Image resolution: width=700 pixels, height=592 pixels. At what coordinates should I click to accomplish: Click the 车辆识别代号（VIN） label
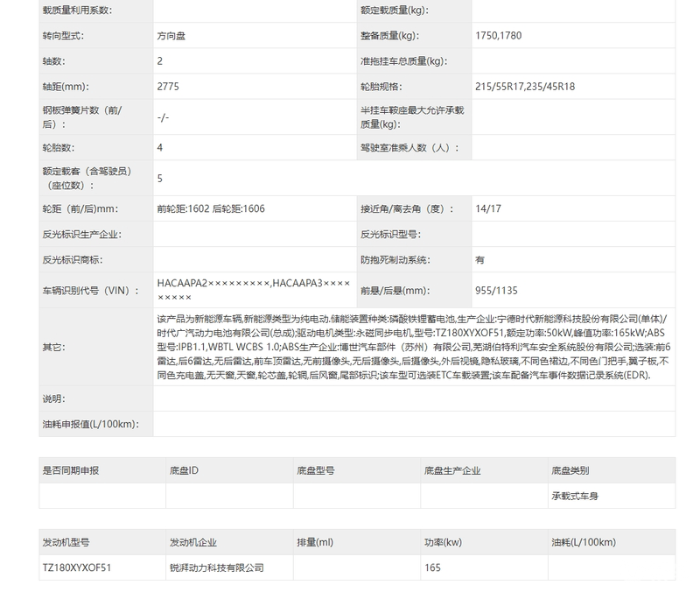pyautogui.click(x=91, y=291)
